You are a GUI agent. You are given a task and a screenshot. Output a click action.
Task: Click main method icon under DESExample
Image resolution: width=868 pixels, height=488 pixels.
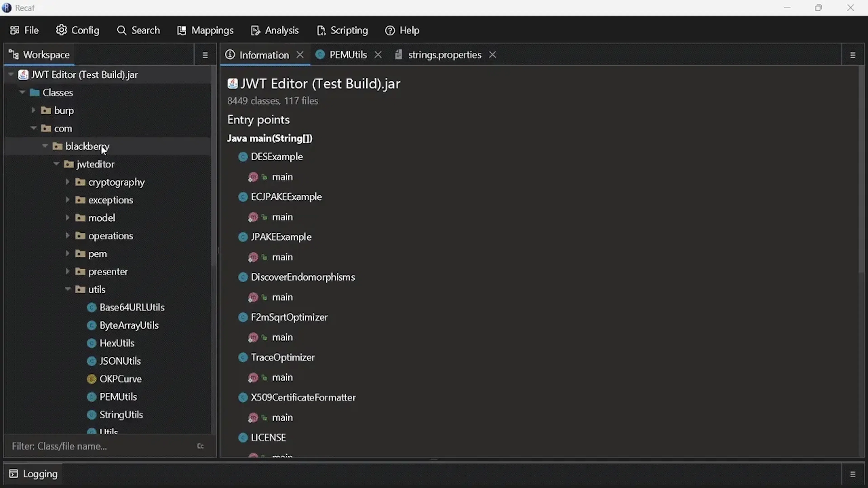(253, 177)
